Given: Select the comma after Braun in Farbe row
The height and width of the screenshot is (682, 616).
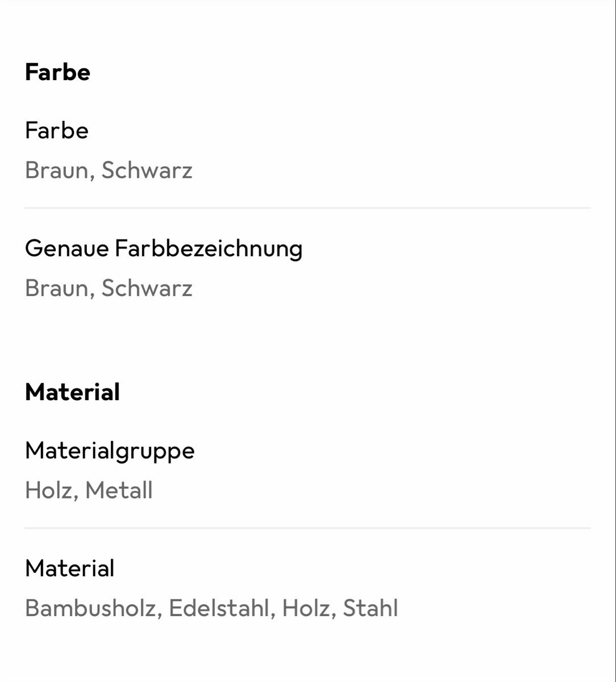Looking at the screenshot, I should pyautogui.click(x=92, y=177).
